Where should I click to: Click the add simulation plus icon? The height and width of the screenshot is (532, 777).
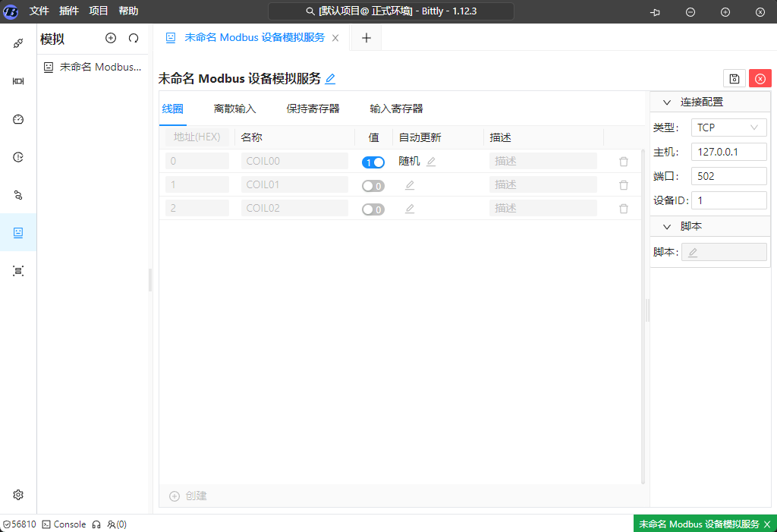coord(111,38)
